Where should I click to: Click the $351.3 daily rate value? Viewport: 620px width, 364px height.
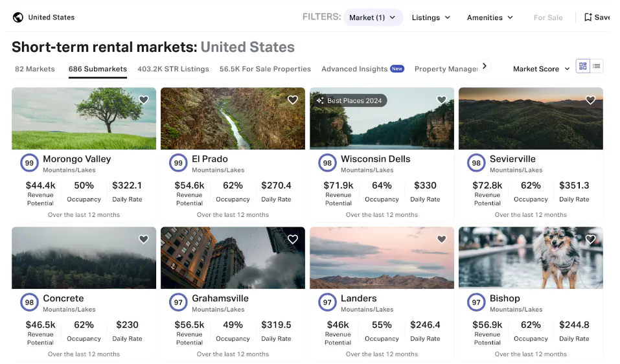574,185
